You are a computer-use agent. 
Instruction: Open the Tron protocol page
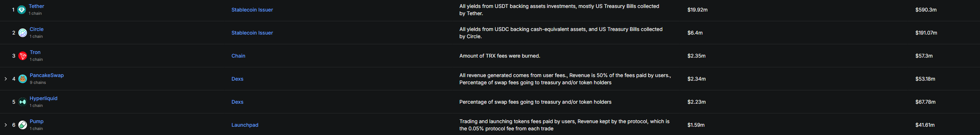35,52
